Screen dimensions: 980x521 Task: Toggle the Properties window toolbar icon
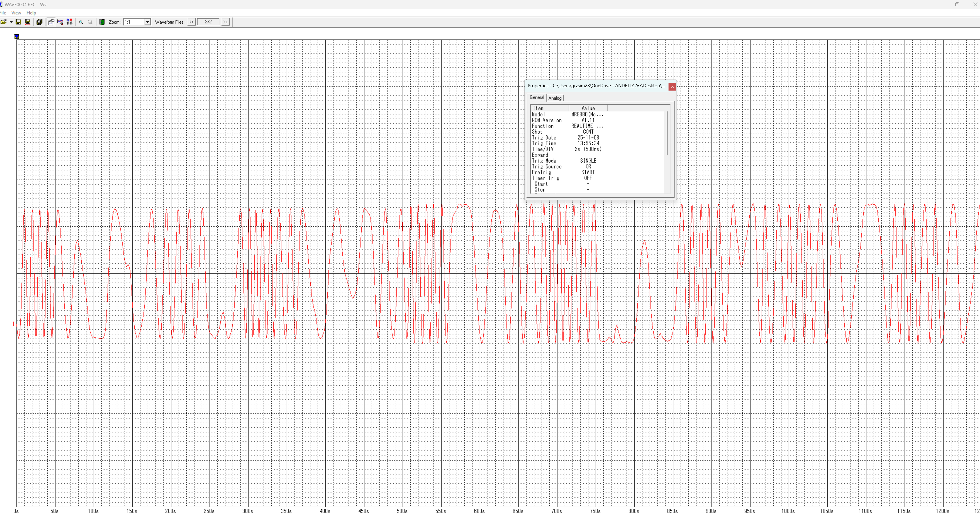pyautogui.click(x=51, y=22)
